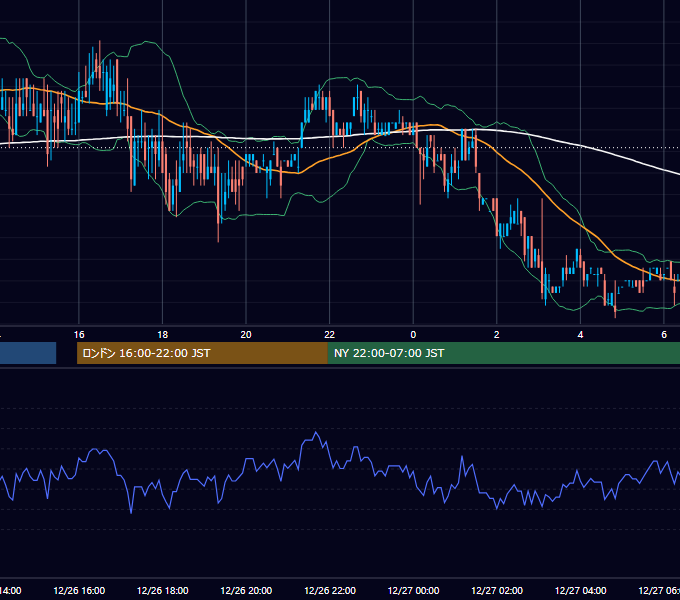Click the ロンドン 16:00-22:00 JST session bar
The image size is (680, 600).
[x=202, y=353]
